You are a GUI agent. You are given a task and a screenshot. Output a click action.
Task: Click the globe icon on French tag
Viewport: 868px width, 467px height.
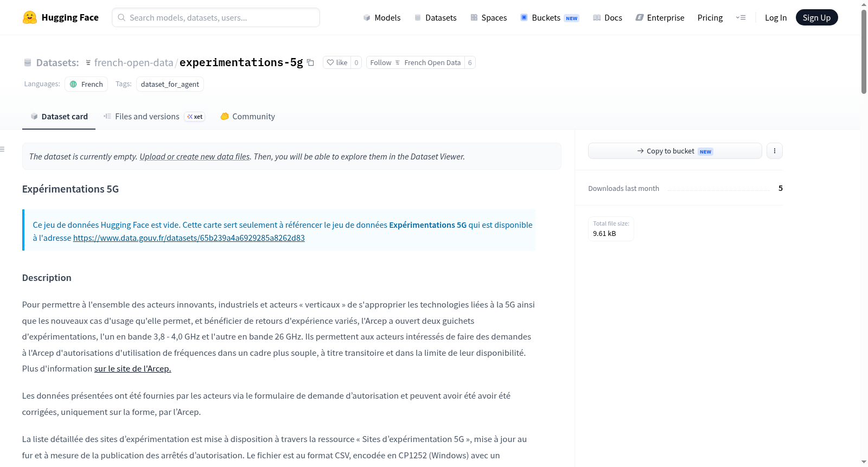[74, 84]
